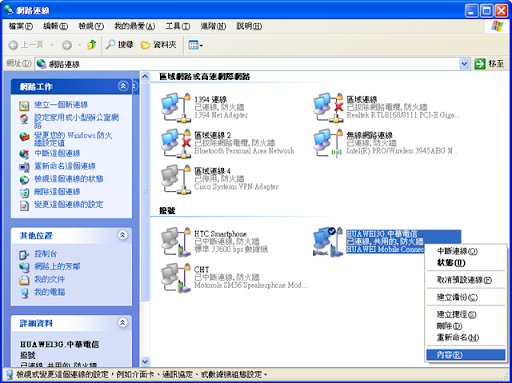Click the 建立一個新連線 link
The image size is (512, 383).
coord(61,105)
